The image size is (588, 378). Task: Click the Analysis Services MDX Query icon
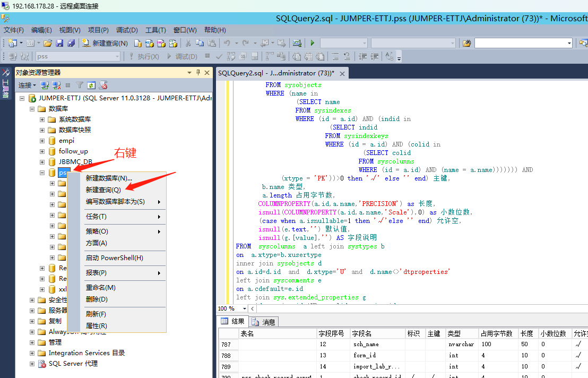click(149, 43)
